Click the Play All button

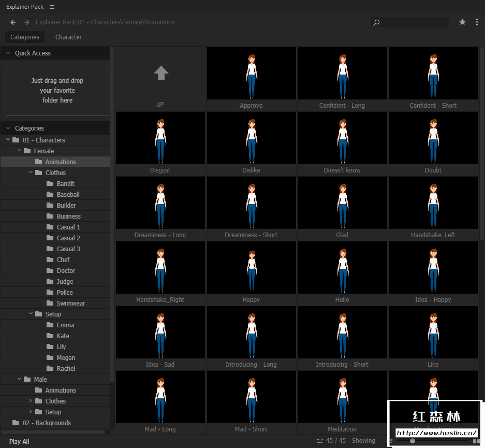(19, 442)
